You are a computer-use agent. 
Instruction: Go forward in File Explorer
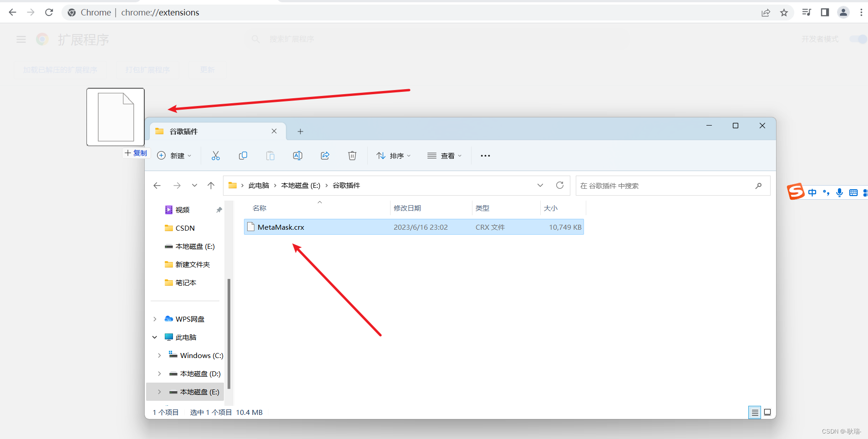click(x=177, y=186)
